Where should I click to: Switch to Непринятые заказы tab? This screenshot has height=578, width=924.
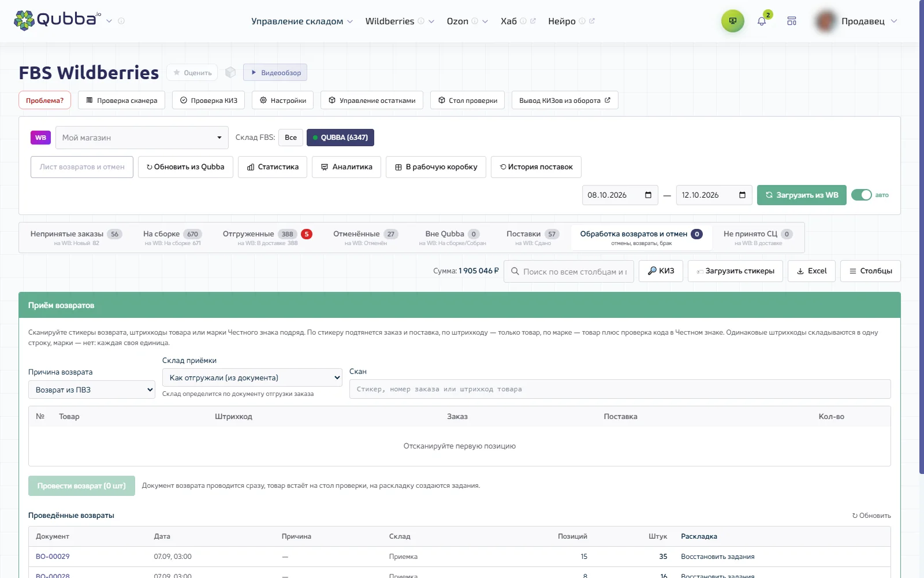point(76,238)
